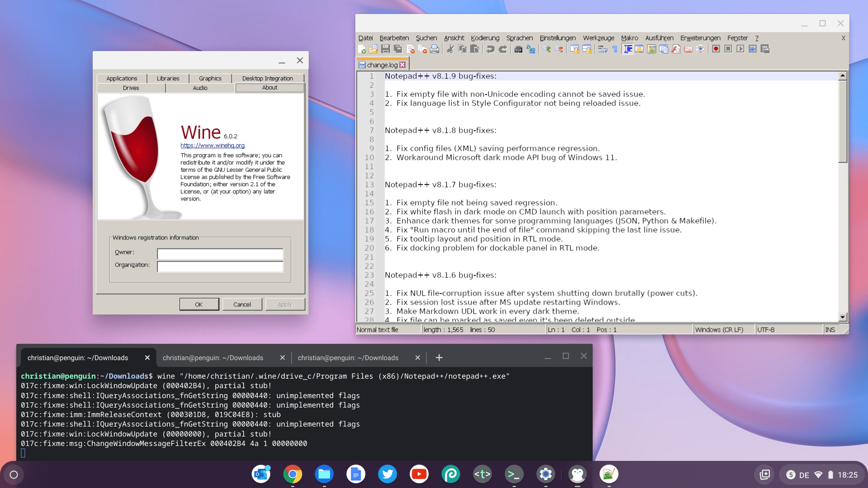Screen dimensions: 868x488
Task: Open the Folder as Workspace icon
Action: click(x=688, y=49)
